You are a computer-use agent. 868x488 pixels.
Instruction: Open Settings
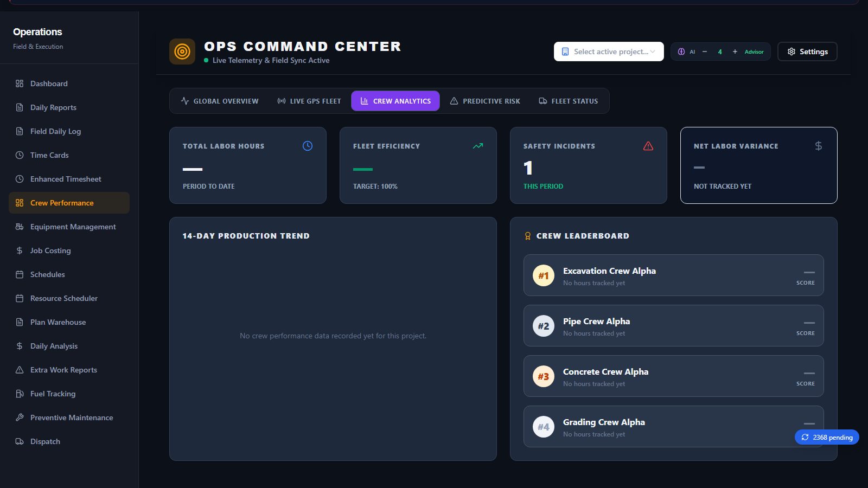[807, 52]
